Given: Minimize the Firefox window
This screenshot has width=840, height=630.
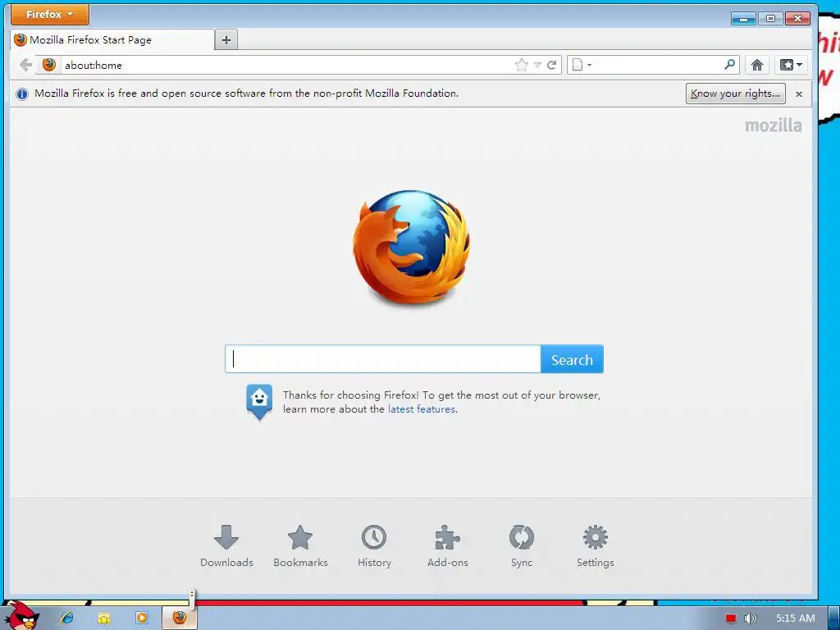Looking at the screenshot, I should coord(743,19).
